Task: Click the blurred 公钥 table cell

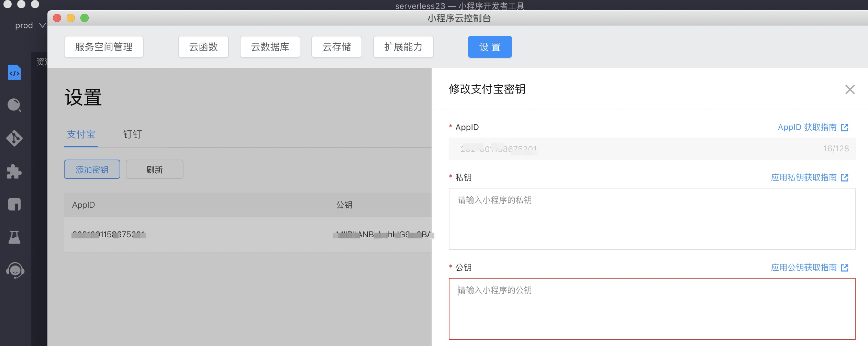Action: pyautogui.click(x=382, y=235)
